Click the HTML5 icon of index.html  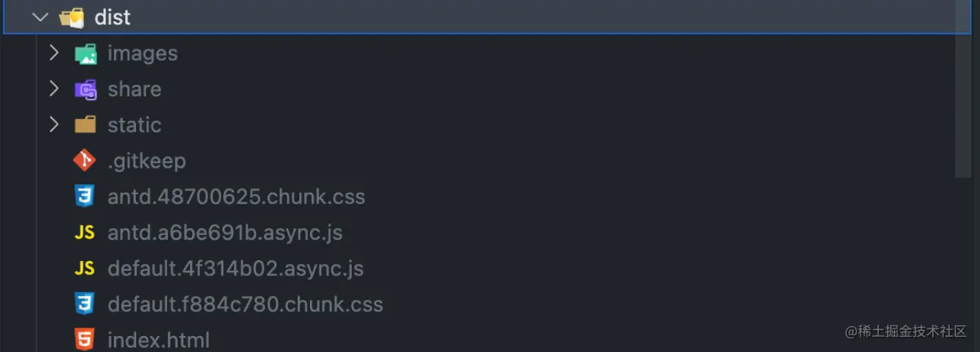84,340
